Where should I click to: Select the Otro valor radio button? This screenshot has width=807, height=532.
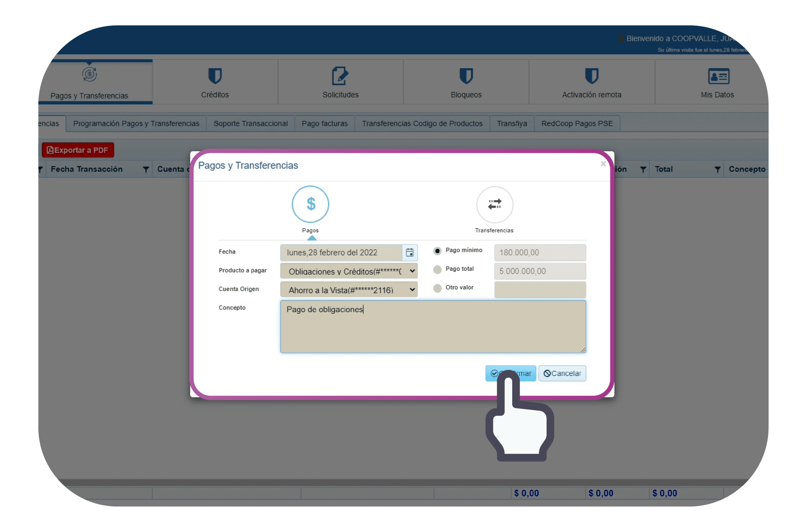coord(437,288)
